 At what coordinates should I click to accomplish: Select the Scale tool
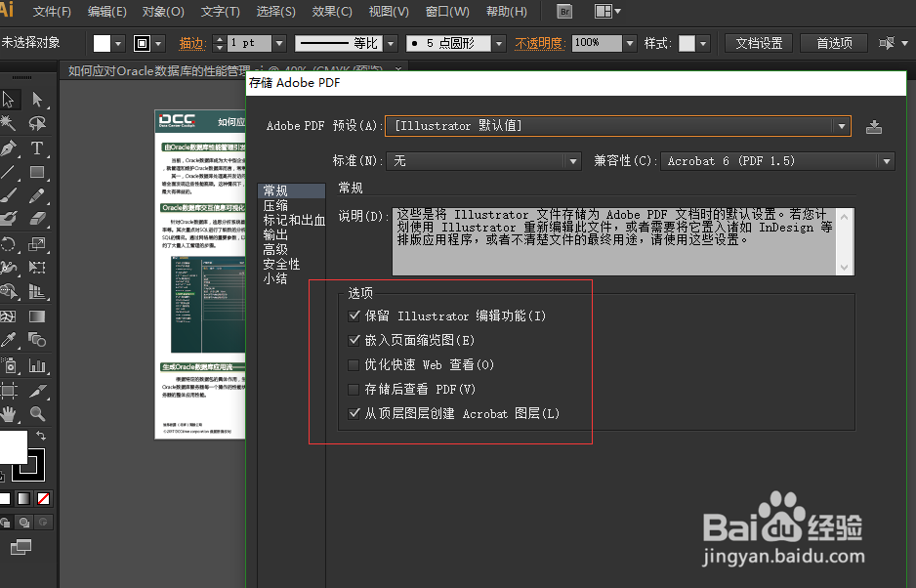(x=37, y=244)
